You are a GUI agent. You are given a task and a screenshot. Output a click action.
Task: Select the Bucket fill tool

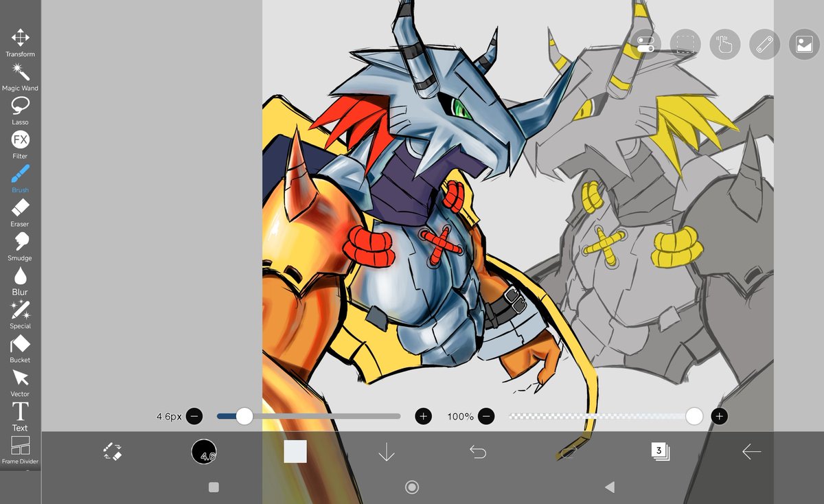pos(20,349)
